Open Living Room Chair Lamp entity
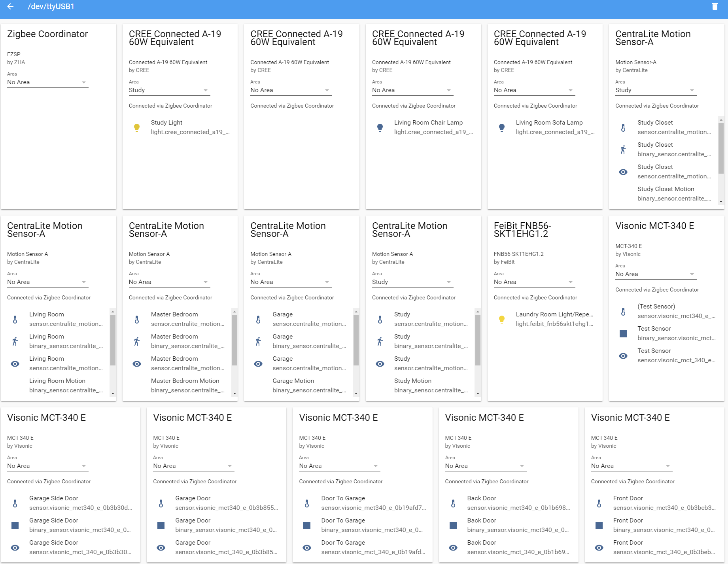The height and width of the screenshot is (564, 728). pos(423,127)
